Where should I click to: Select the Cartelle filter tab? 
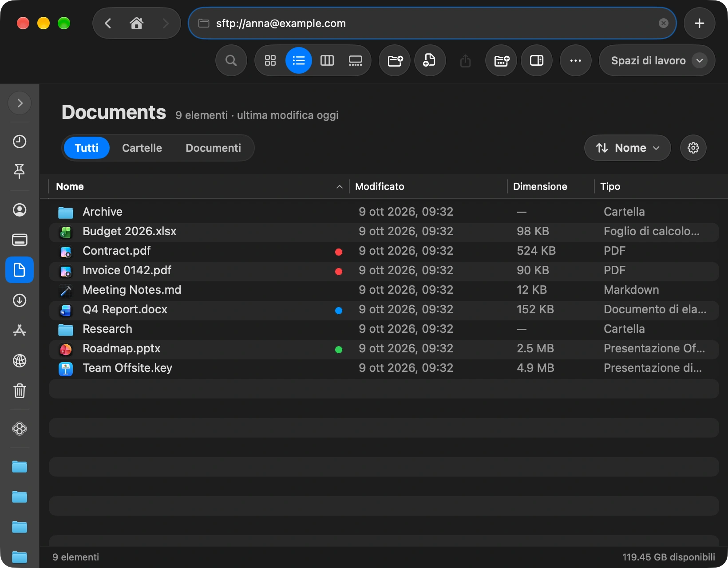(x=142, y=148)
